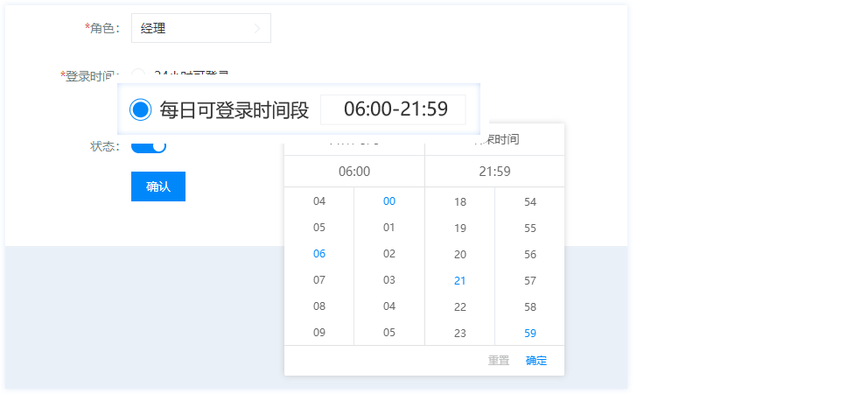Screen dimensions: 868x394
Task: Choose minute 02 in start time minute column
Action: 389,254
